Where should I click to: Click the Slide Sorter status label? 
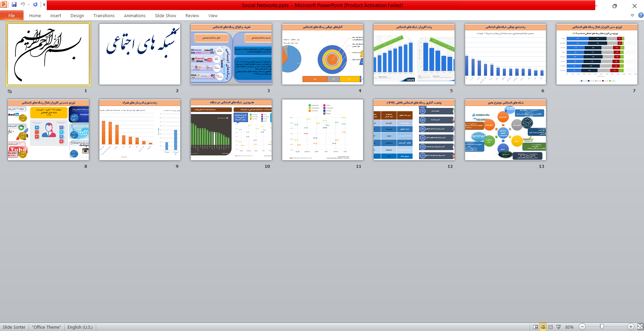tap(14, 327)
